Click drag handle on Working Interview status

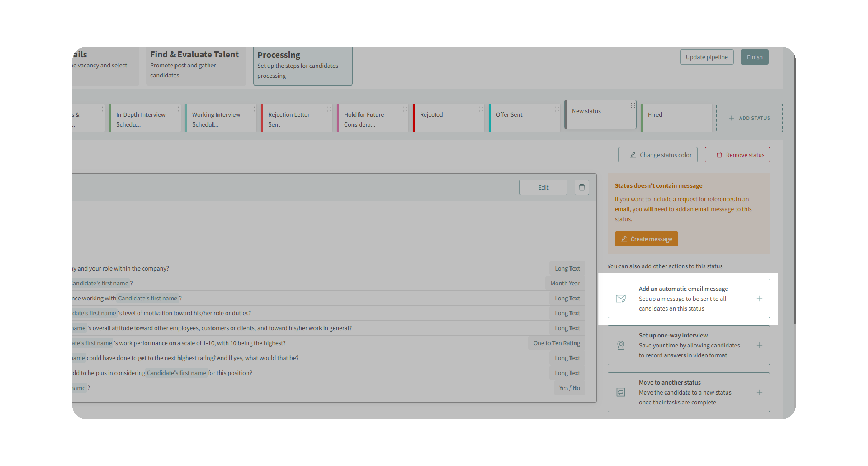pyautogui.click(x=253, y=109)
